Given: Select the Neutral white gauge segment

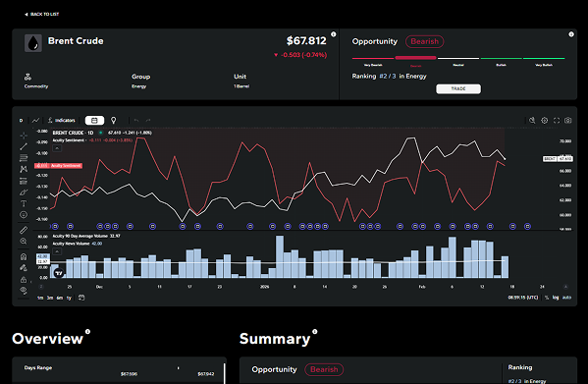Looking at the screenshot, I should coord(458,59).
